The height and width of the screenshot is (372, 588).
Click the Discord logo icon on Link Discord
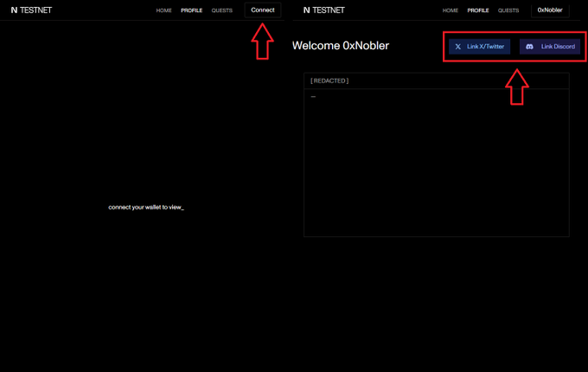[x=529, y=47]
